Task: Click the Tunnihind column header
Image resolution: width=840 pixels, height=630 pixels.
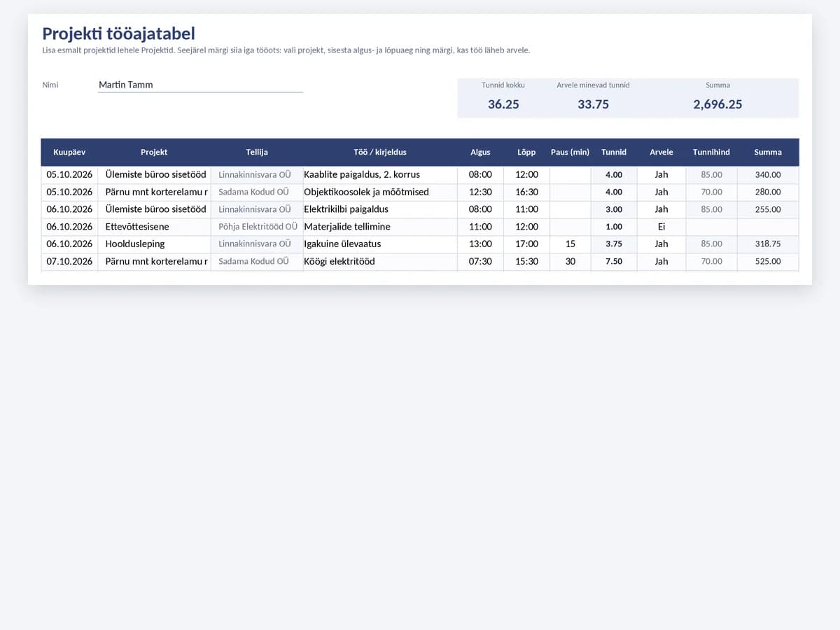Action: click(x=711, y=152)
